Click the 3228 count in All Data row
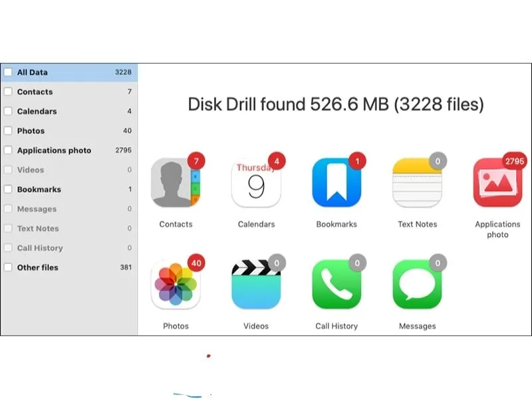Image resolution: width=532 pixels, height=399 pixels. (x=123, y=72)
